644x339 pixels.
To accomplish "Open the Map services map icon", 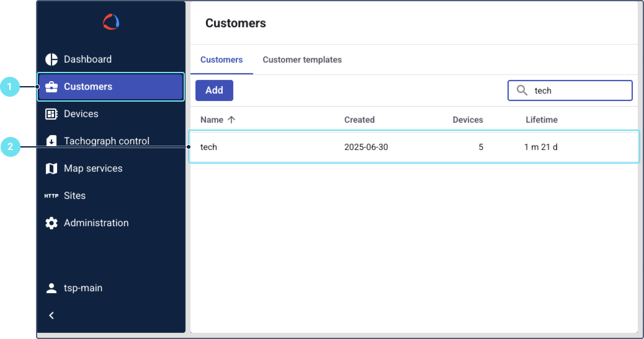I will tap(51, 169).
